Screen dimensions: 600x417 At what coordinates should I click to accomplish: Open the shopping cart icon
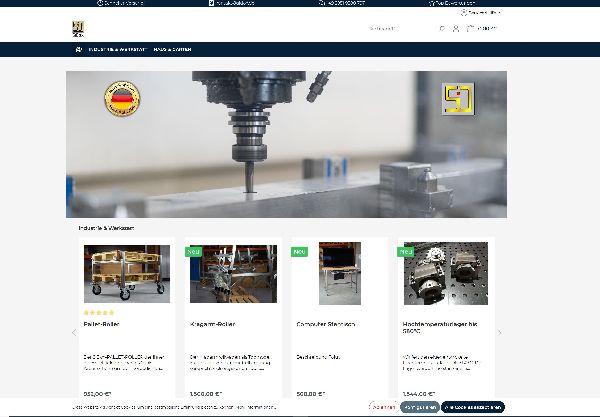click(x=470, y=28)
